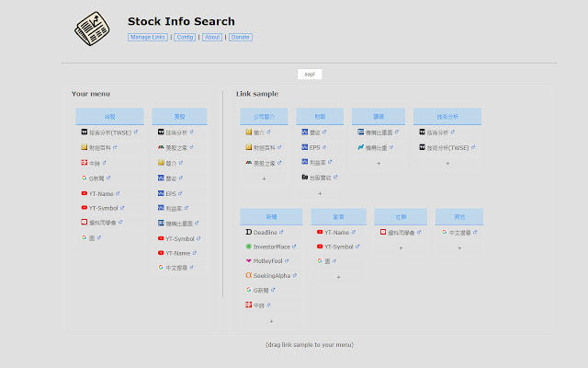Click the ticker input showing aapl
This screenshot has width=588, height=368.
pyautogui.click(x=310, y=74)
